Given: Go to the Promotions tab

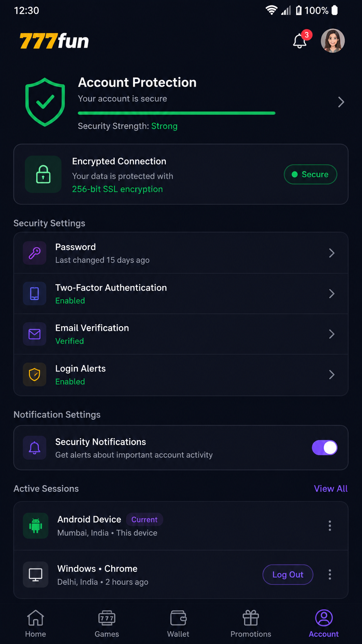Looking at the screenshot, I should pyautogui.click(x=251, y=624).
